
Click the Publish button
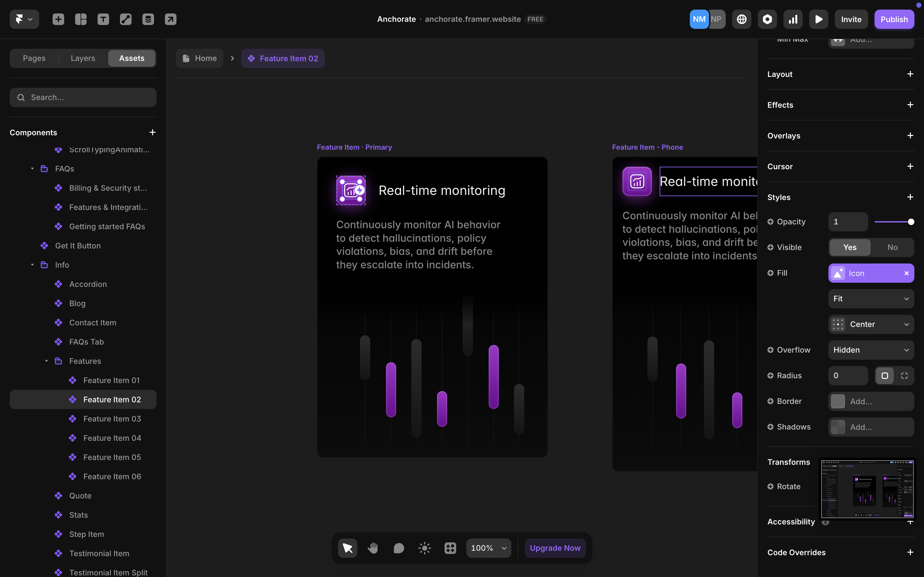(894, 19)
